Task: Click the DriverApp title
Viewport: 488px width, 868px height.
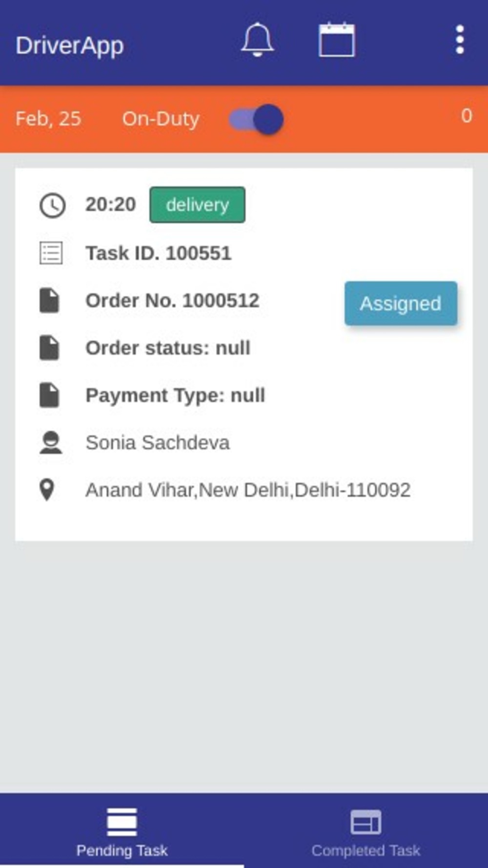Action: click(x=70, y=46)
